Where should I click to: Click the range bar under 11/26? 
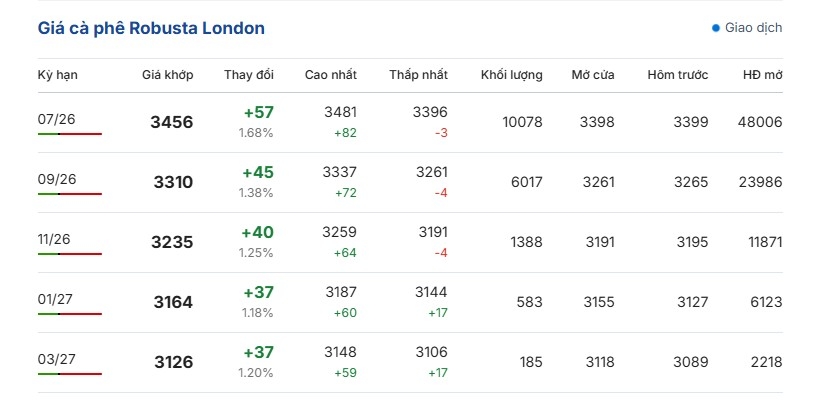[69, 254]
